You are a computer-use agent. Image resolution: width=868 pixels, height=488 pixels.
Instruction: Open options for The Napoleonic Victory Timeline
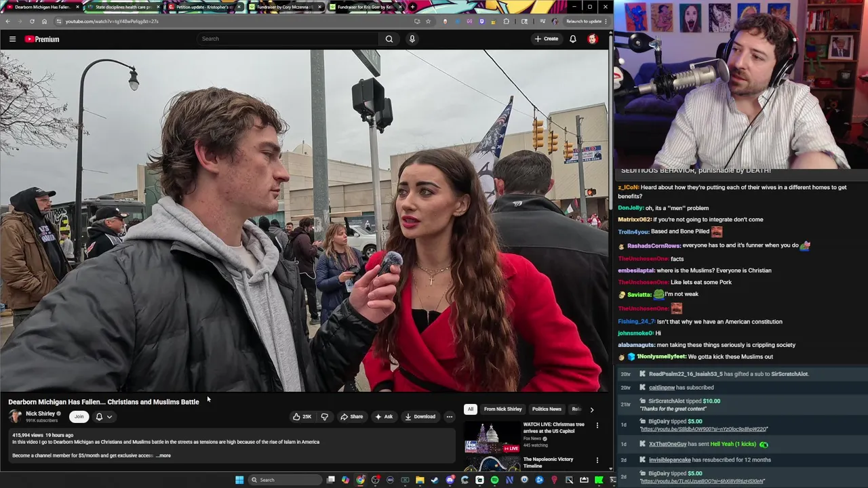point(597,460)
